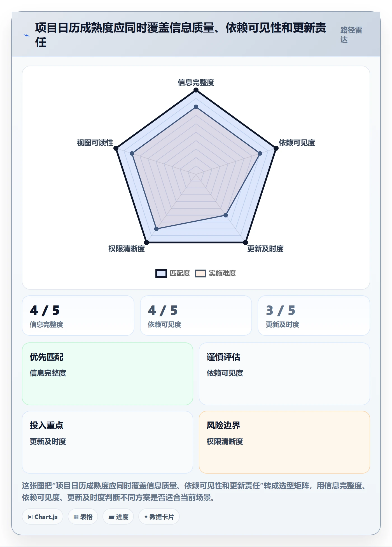392x547 pixels.
Task: Click the 实施难度 legend color box
Action: [x=200, y=273]
